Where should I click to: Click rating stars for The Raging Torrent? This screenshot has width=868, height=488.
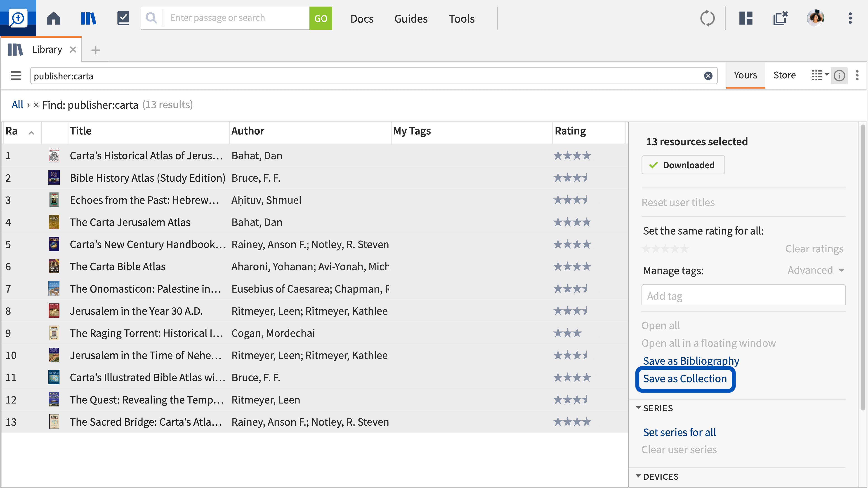pos(567,333)
